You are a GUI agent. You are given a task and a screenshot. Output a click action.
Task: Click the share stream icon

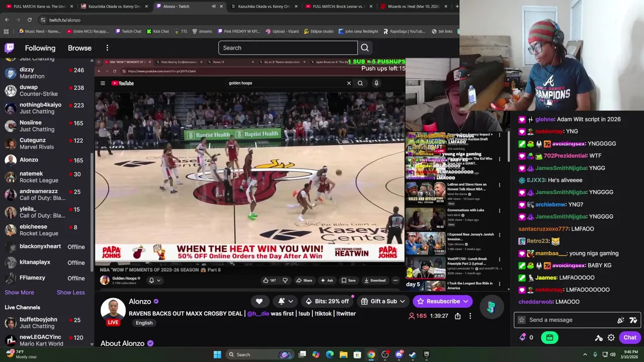[457, 316]
